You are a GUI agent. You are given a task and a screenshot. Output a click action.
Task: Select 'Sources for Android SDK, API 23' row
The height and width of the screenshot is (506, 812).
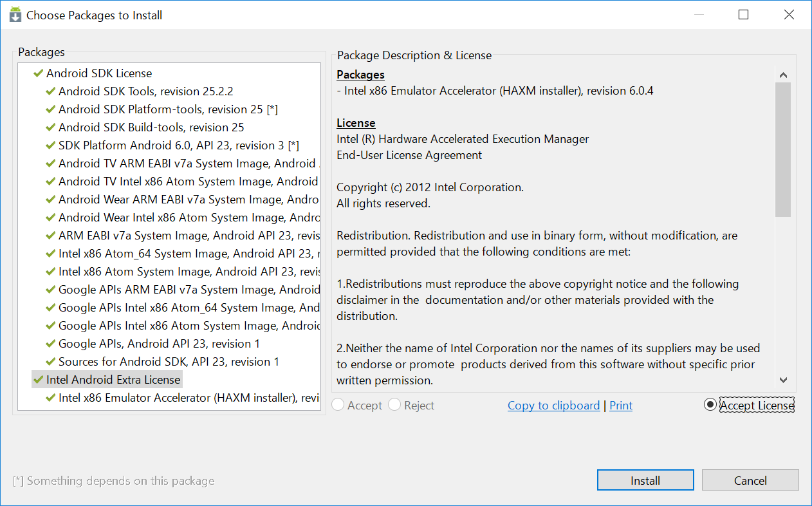pyautogui.click(x=169, y=362)
